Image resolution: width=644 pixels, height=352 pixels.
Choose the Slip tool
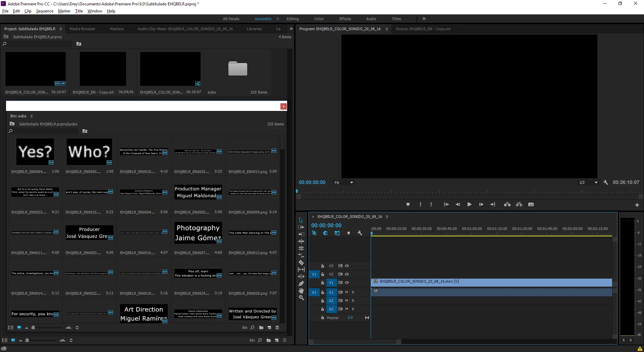tap(301, 270)
